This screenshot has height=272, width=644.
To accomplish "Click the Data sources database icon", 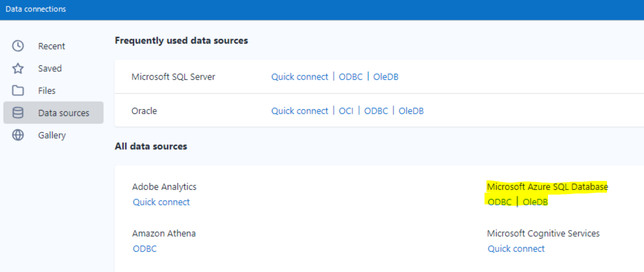I will [18, 112].
